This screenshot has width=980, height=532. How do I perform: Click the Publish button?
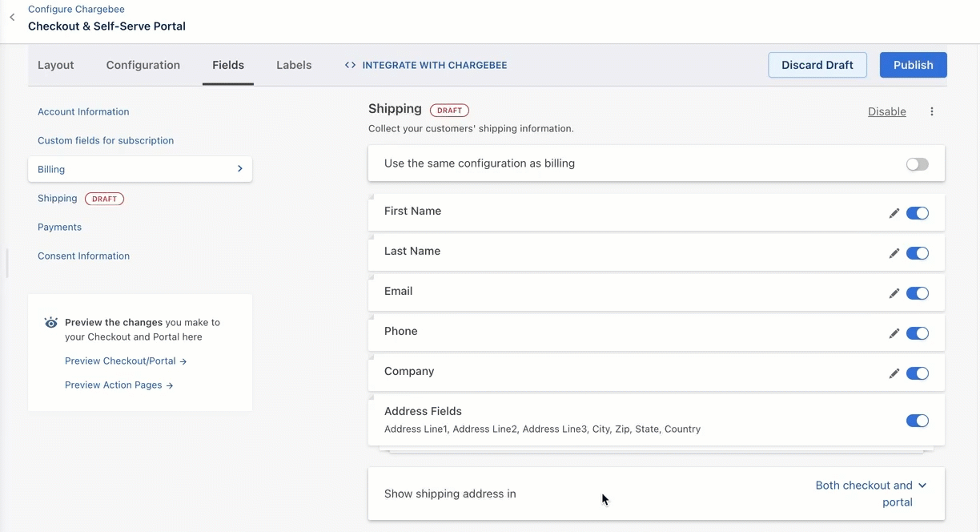tap(913, 65)
